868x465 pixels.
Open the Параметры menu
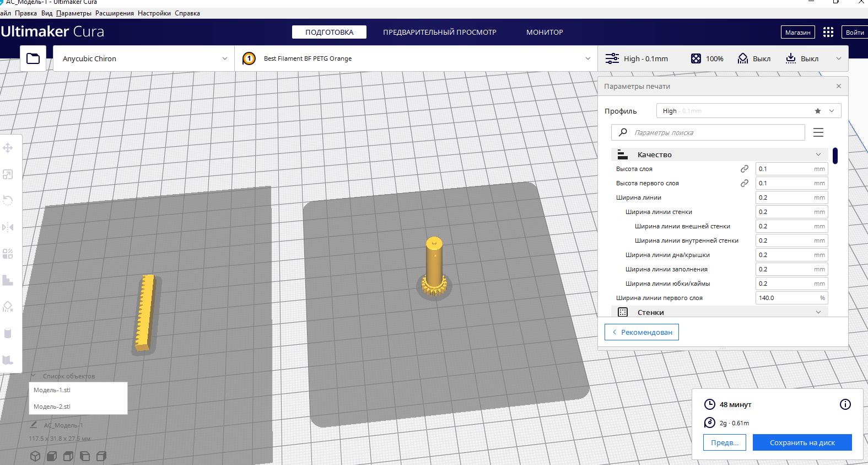point(74,13)
